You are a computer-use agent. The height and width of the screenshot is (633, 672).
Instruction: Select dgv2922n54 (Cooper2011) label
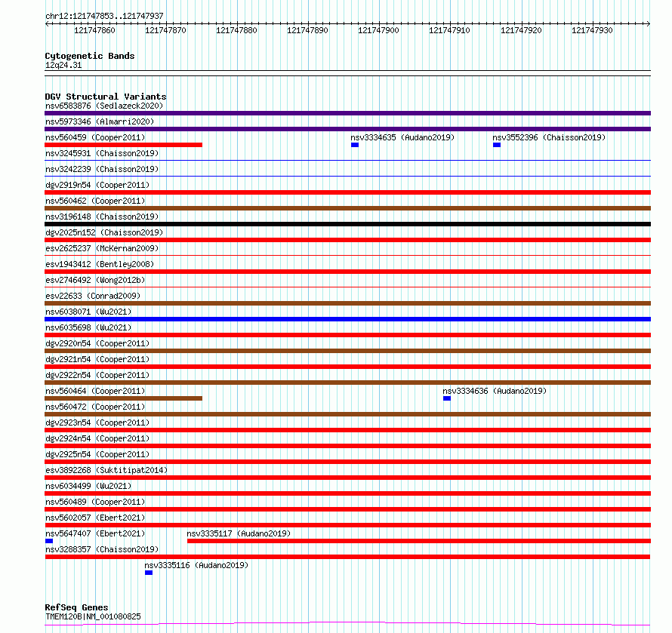pos(97,375)
